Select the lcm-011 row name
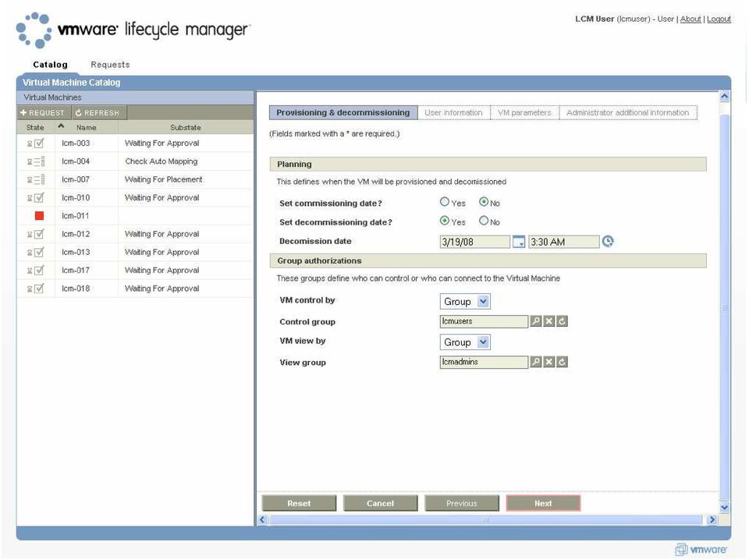 [76, 216]
